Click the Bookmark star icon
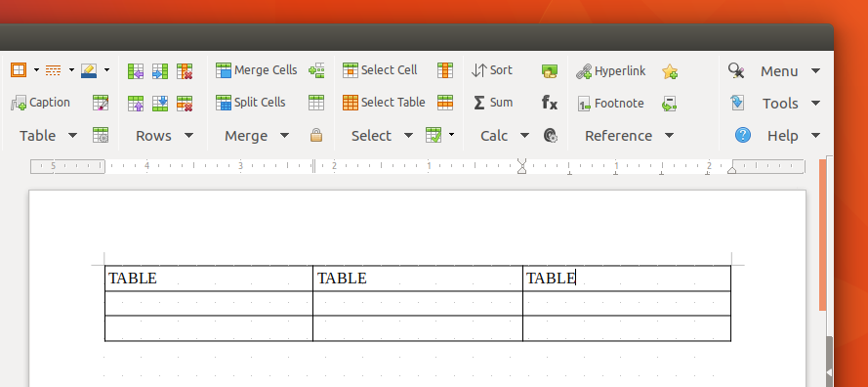 click(670, 71)
